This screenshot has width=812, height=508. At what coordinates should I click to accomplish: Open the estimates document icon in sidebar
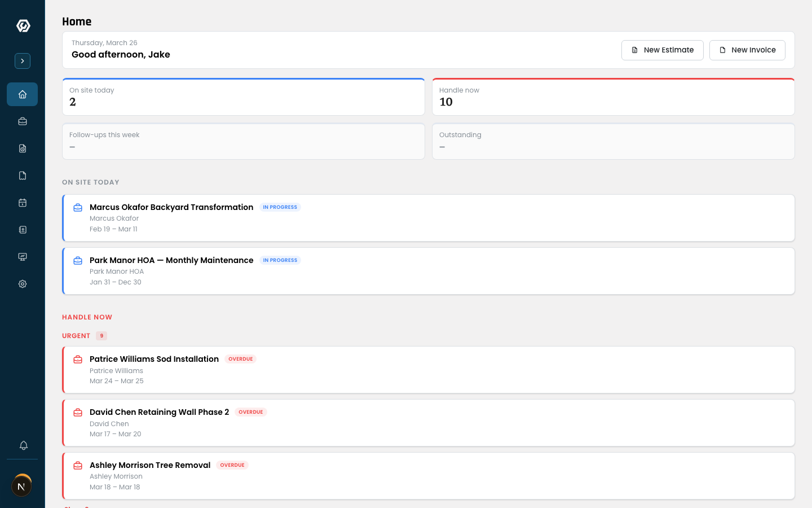tap(23, 148)
